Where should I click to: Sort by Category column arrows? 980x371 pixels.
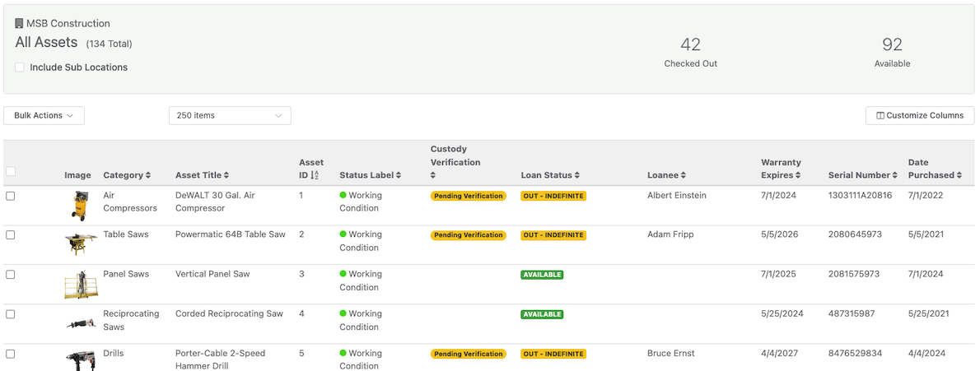pyautogui.click(x=148, y=175)
